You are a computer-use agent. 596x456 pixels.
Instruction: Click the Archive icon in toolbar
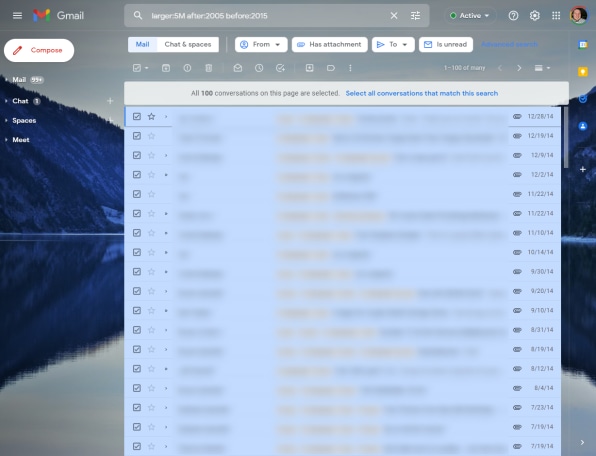click(x=166, y=68)
